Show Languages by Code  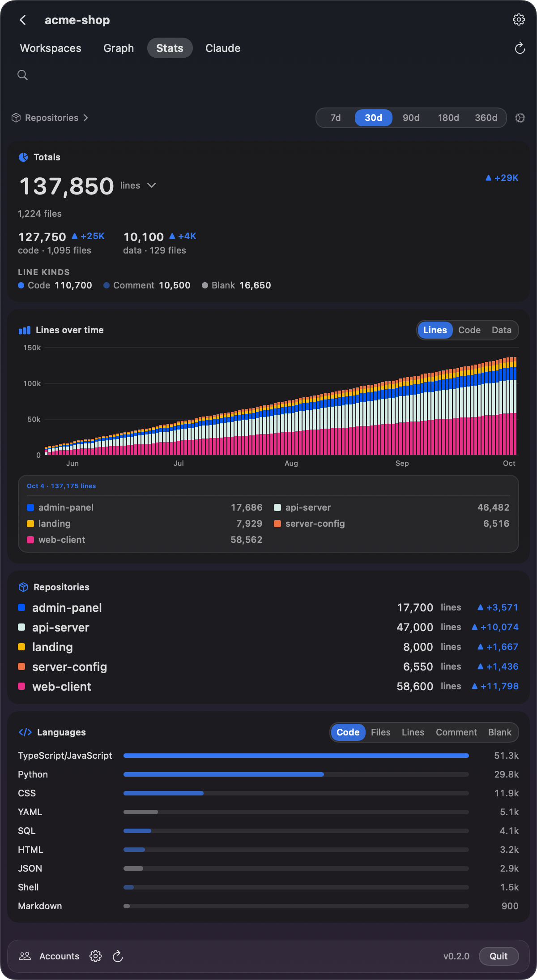348,732
